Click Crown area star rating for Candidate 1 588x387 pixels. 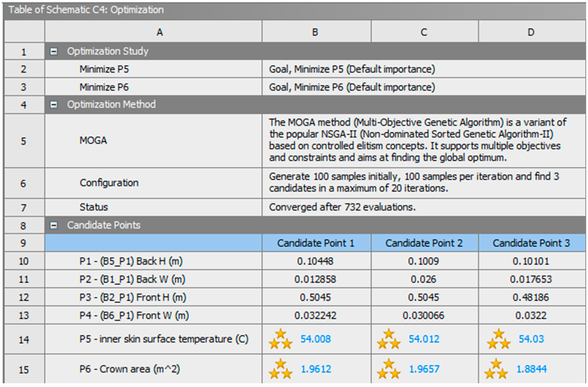click(281, 369)
